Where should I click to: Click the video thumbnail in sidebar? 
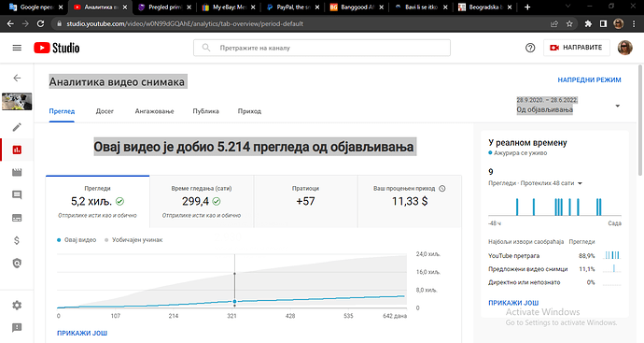(17, 102)
